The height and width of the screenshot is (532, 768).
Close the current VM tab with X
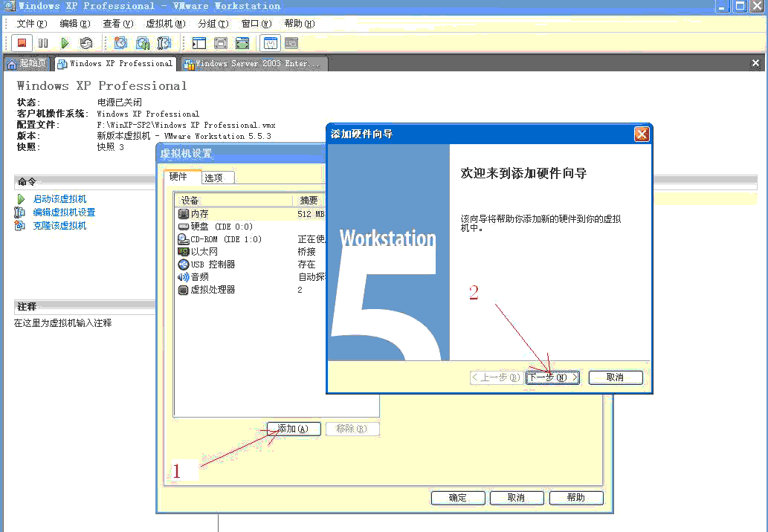(755, 63)
